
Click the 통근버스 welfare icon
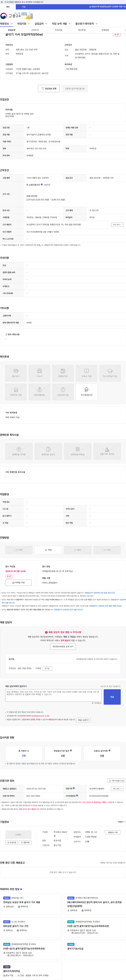pyautogui.click(x=16, y=373)
